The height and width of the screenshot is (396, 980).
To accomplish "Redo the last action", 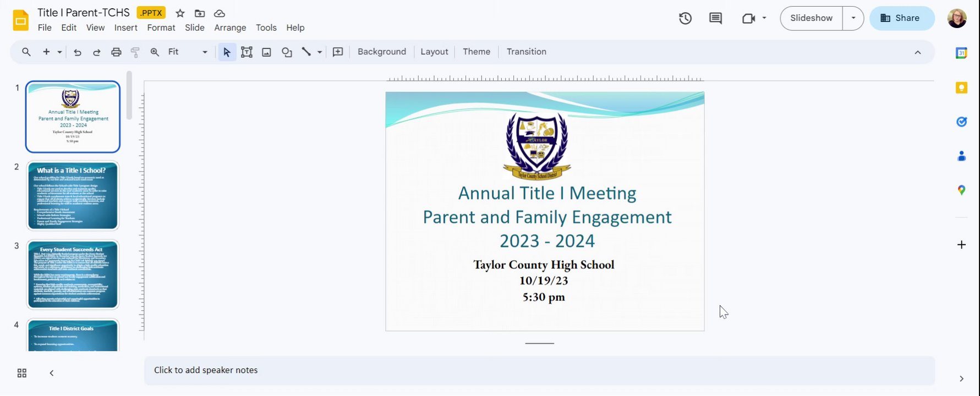I will pos(96,52).
